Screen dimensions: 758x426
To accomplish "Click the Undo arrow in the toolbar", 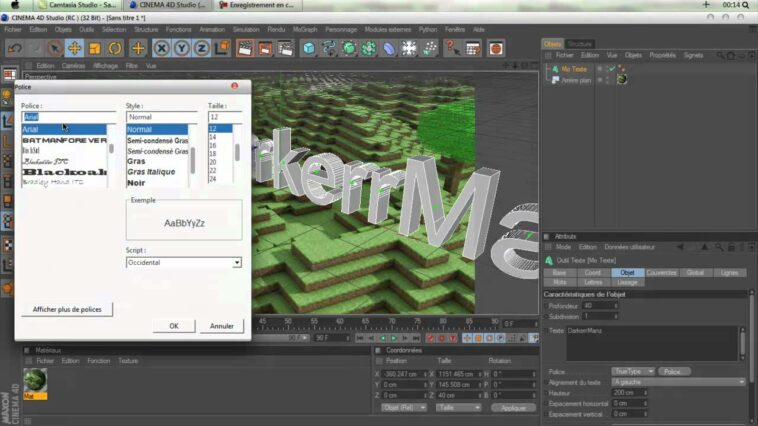I will tap(15, 48).
